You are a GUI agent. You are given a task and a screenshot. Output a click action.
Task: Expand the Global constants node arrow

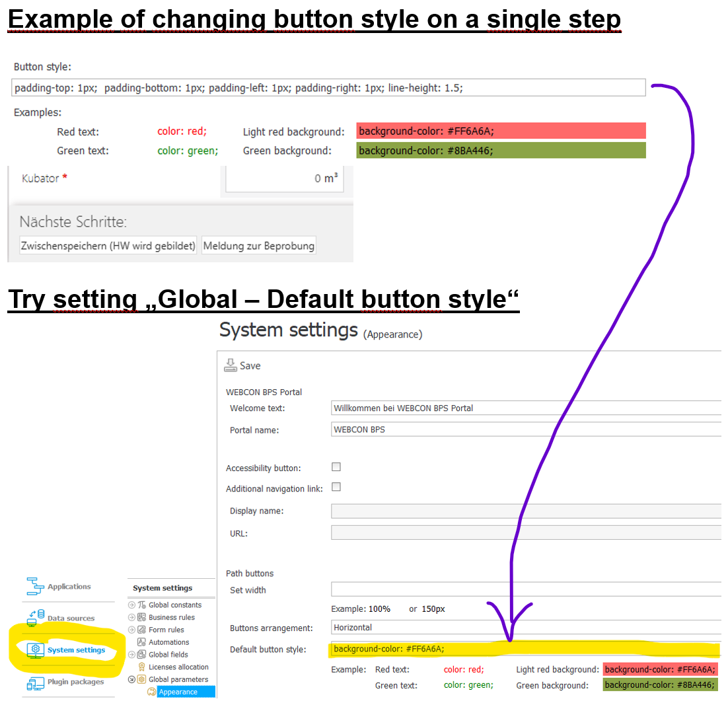click(x=132, y=605)
